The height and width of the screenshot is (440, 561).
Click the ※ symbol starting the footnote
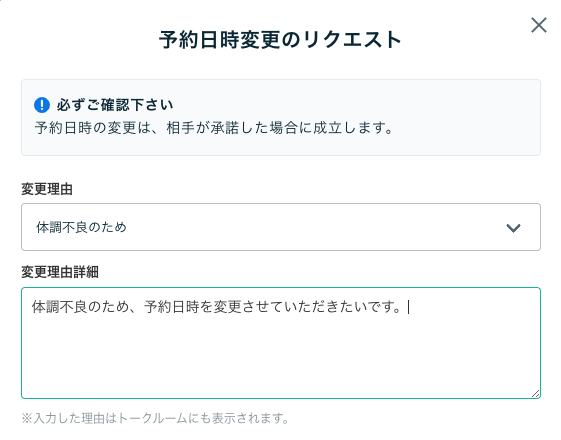click(27, 418)
